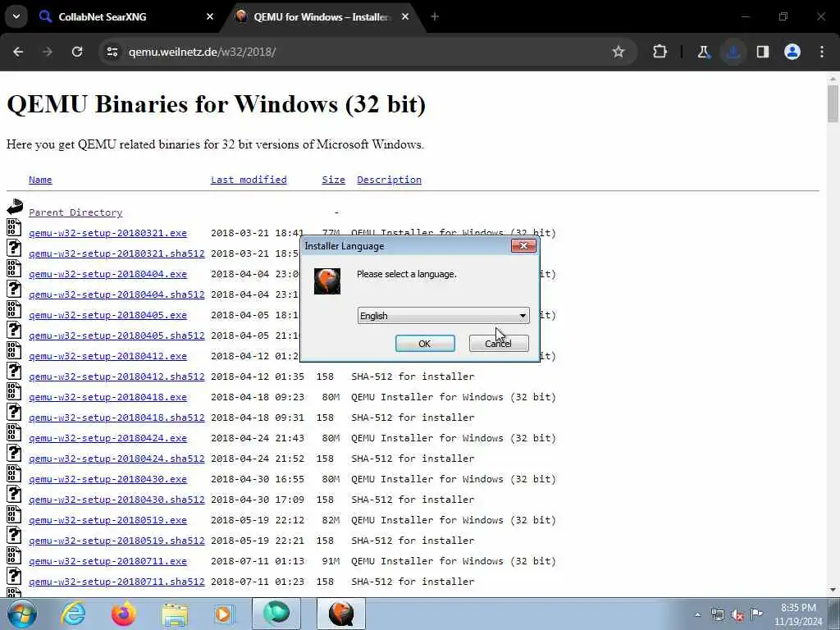Open Chrome three-dot menu

point(822,52)
